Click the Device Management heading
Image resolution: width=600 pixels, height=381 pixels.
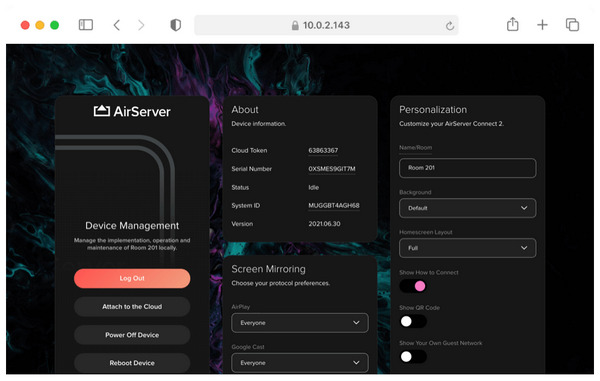[x=132, y=226]
